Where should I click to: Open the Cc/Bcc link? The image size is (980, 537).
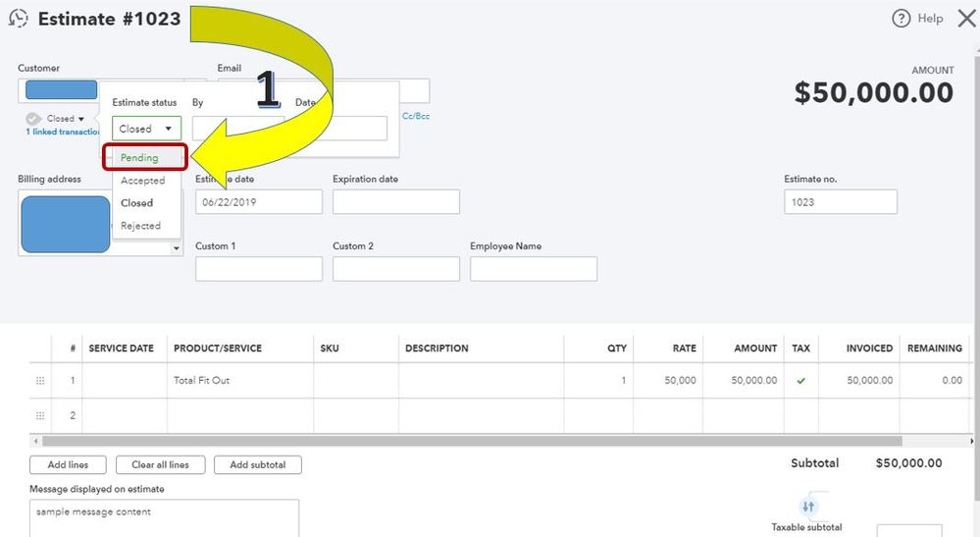[416, 116]
